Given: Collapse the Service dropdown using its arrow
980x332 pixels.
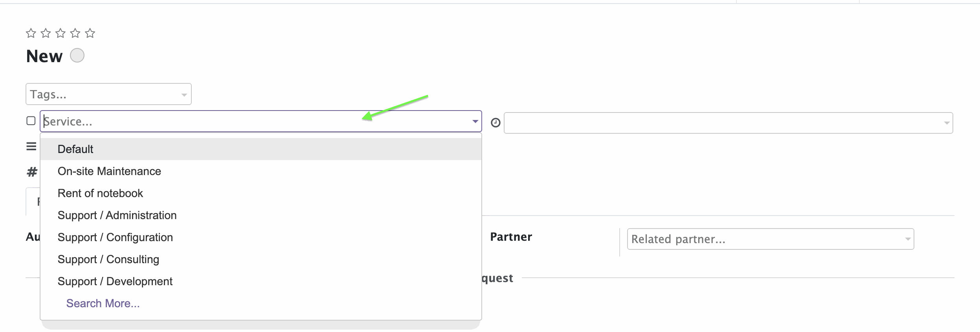Looking at the screenshot, I should pos(475,122).
